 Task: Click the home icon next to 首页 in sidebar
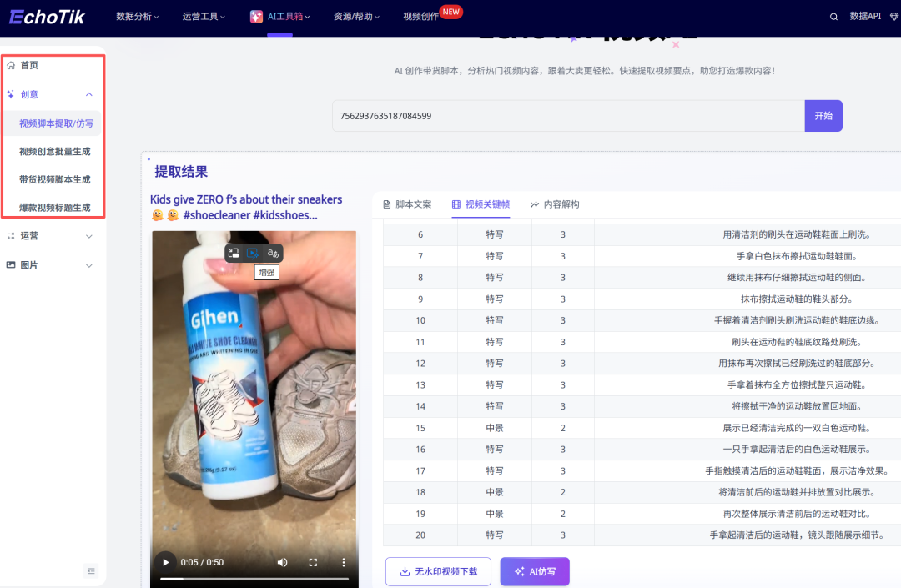click(x=11, y=64)
